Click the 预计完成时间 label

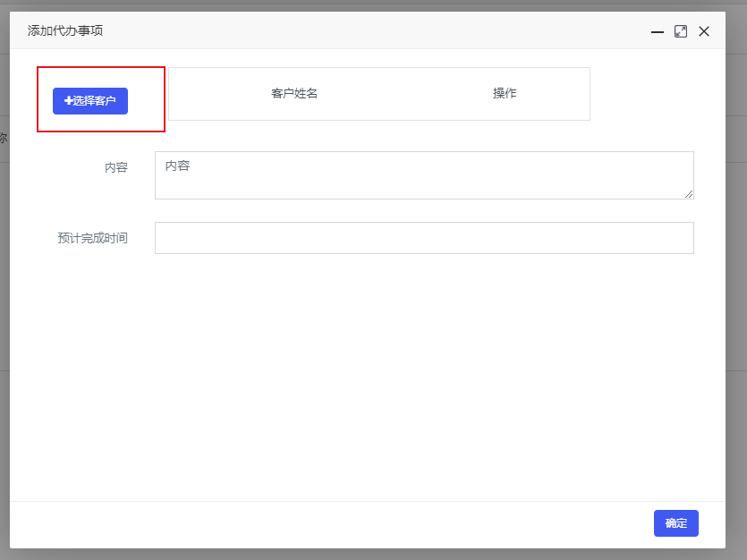pos(92,238)
